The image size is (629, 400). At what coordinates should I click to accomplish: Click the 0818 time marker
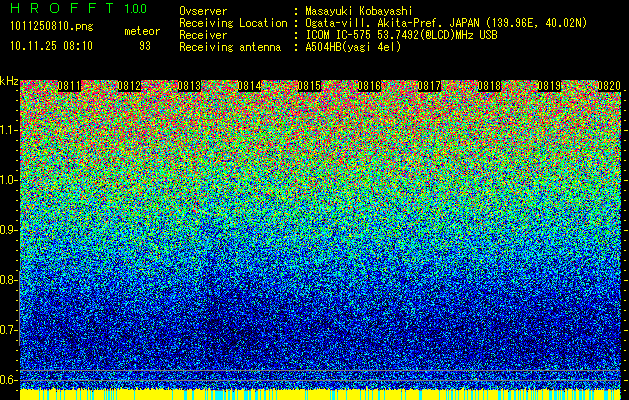click(x=489, y=86)
